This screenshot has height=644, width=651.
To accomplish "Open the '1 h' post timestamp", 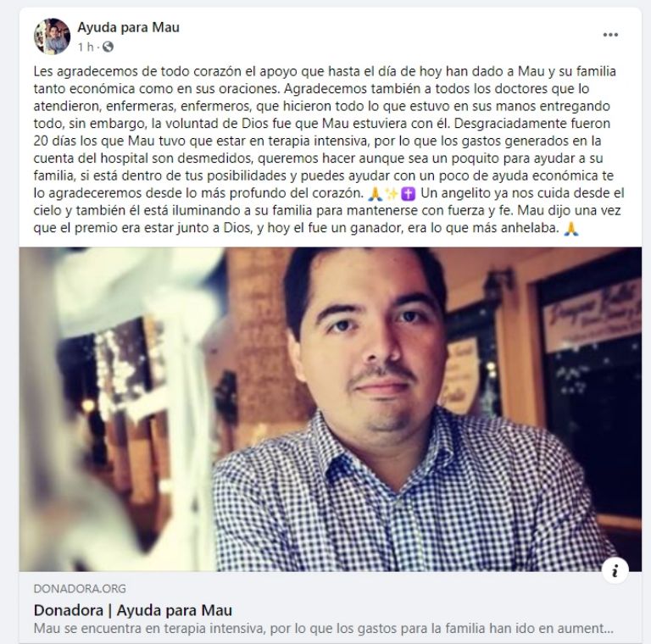I will (86, 47).
